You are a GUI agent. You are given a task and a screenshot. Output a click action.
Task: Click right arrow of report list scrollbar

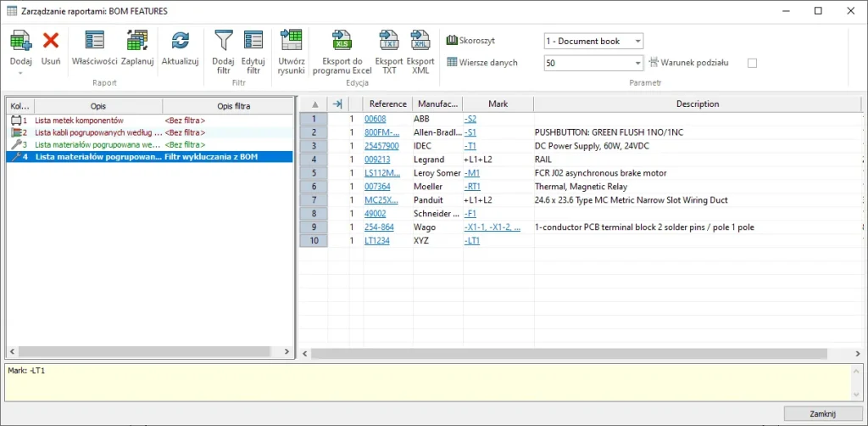coord(287,351)
